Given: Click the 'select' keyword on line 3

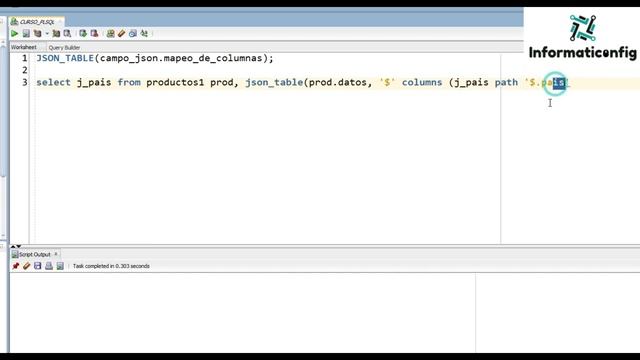Looking at the screenshot, I should click(x=53, y=82).
